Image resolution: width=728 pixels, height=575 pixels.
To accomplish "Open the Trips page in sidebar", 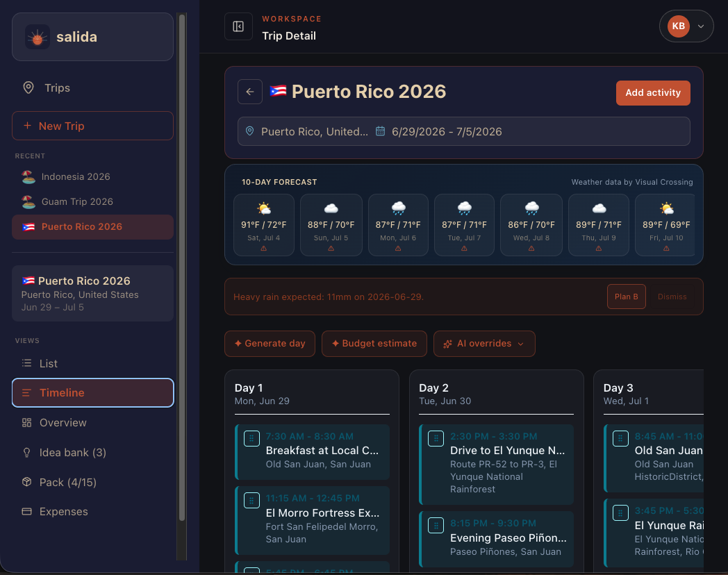I will pos(93,87).
